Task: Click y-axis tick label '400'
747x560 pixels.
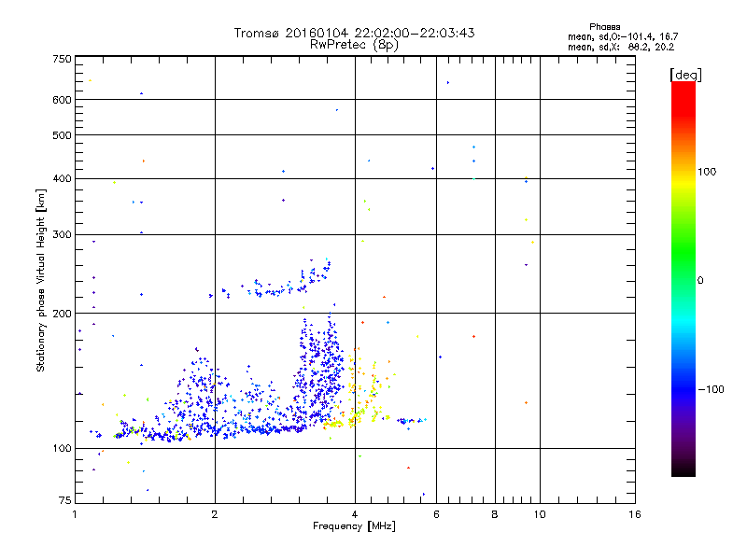Action: pyautogui.click(x=62, y=178)
